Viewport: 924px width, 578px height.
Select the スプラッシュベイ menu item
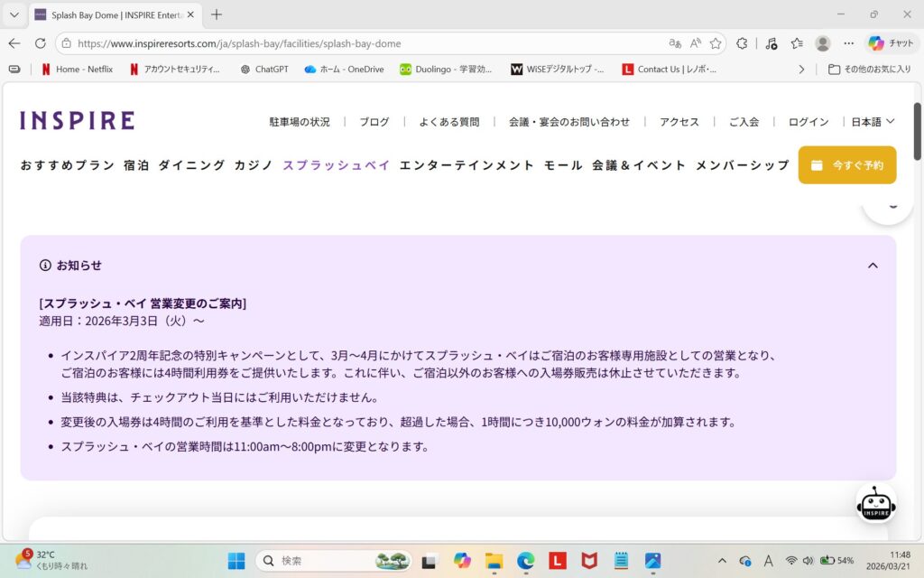coord(337,165)
